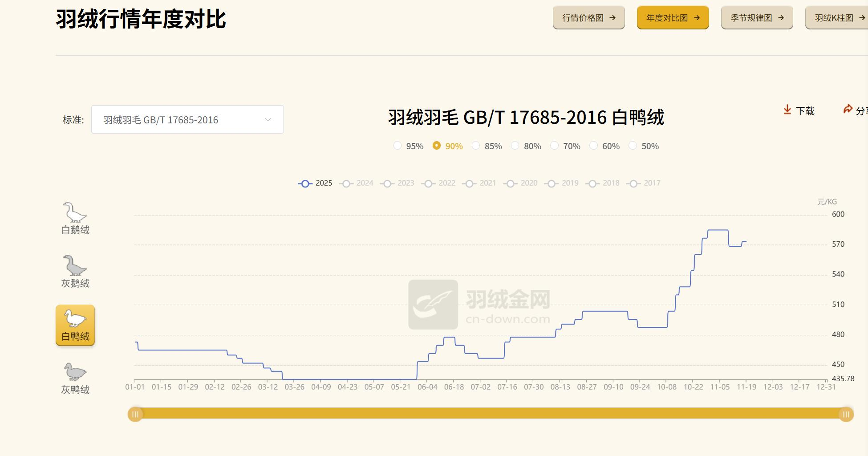The image size is (868, 456).
Task: Click the share arrow icon
Action: pyautogui.click(x=848, y=110)
